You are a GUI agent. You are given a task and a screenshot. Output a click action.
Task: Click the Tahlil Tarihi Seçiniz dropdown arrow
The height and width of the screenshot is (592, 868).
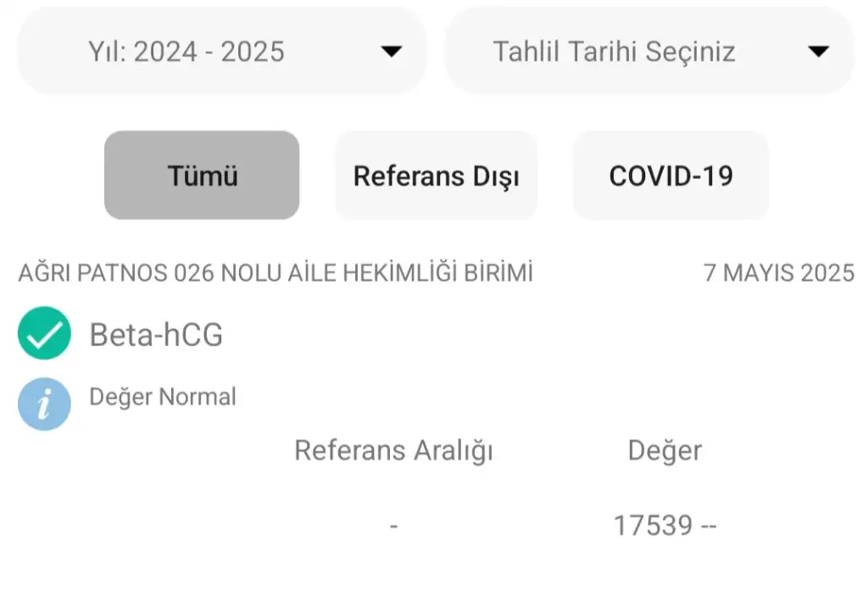[x=818, y=52]
